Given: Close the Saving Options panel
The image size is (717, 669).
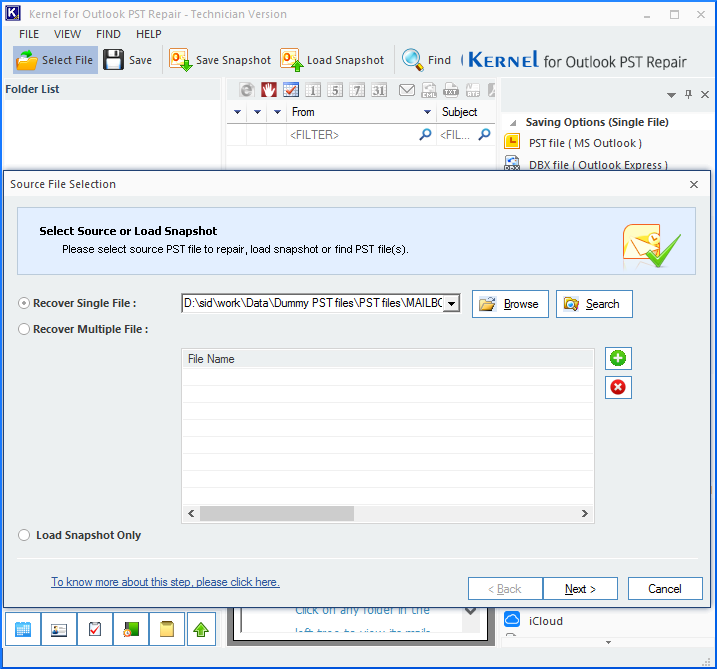Looking at the screenshot, I should click(705, 94).
